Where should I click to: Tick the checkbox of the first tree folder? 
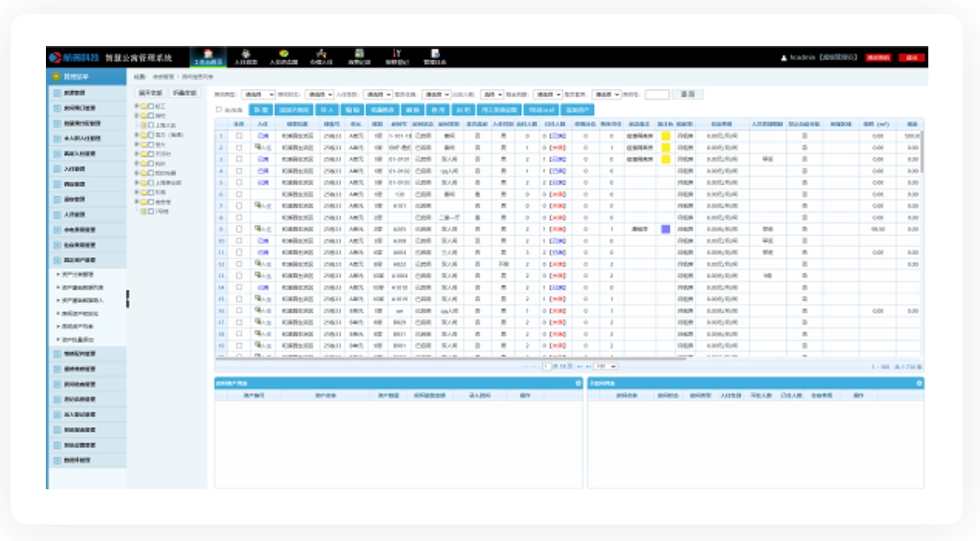(x=151, y=107)
